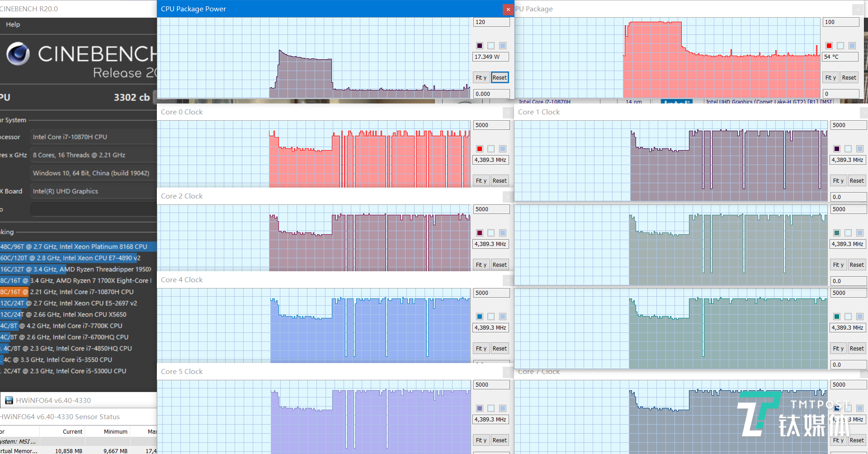Click the 3302 cb score value
868x454 pixels.
click(x=132, y=97)
